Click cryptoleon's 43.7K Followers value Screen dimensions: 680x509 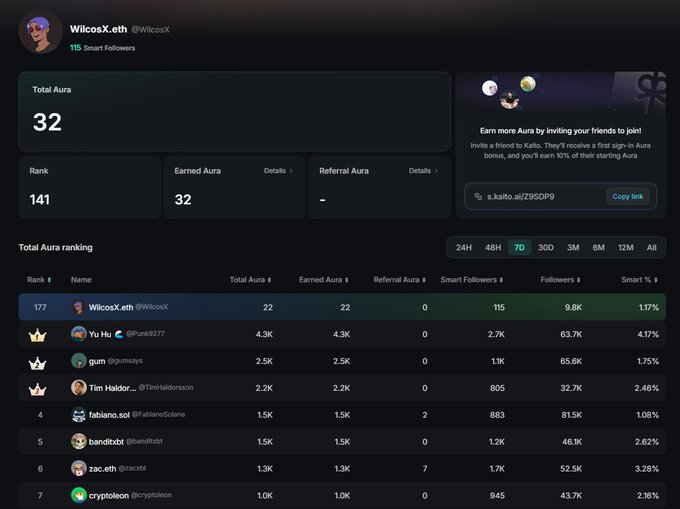pos(571,496)
